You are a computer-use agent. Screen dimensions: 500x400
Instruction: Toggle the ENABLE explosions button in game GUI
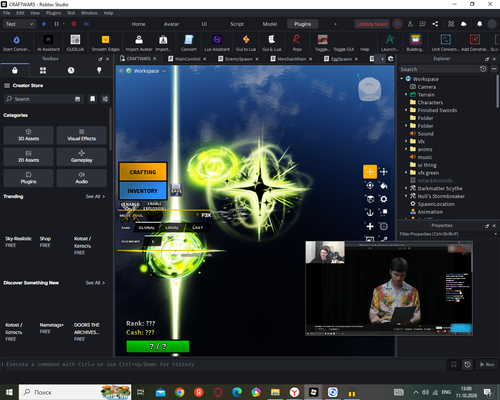pos(154,206)
